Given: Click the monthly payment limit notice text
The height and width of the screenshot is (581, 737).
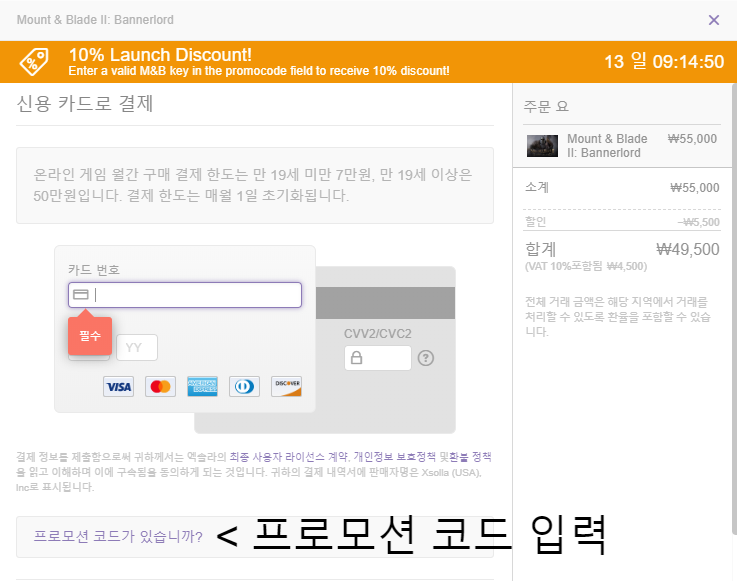Looking at the screenshot, I should [253, 185].
